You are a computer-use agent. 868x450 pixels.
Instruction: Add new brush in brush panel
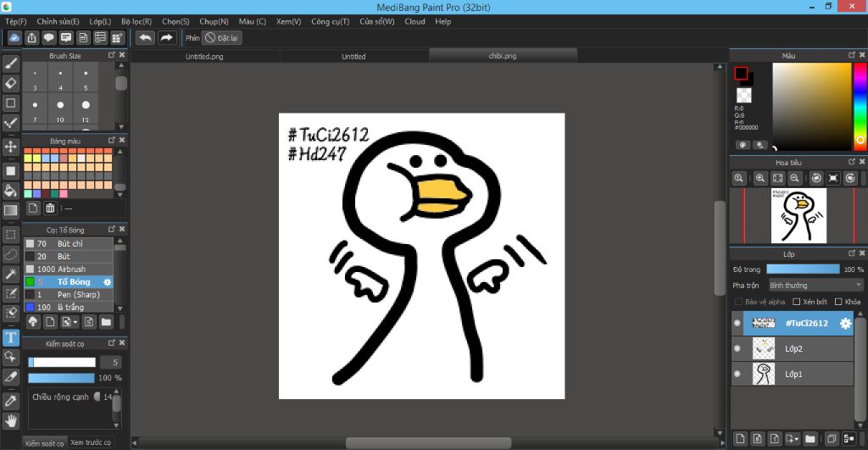click(x=50, y=321)
